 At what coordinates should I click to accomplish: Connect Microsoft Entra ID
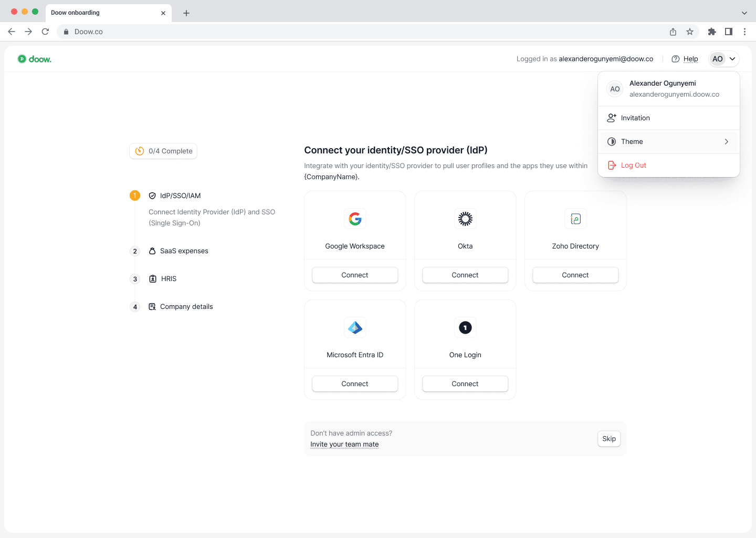tap(355, 384)
